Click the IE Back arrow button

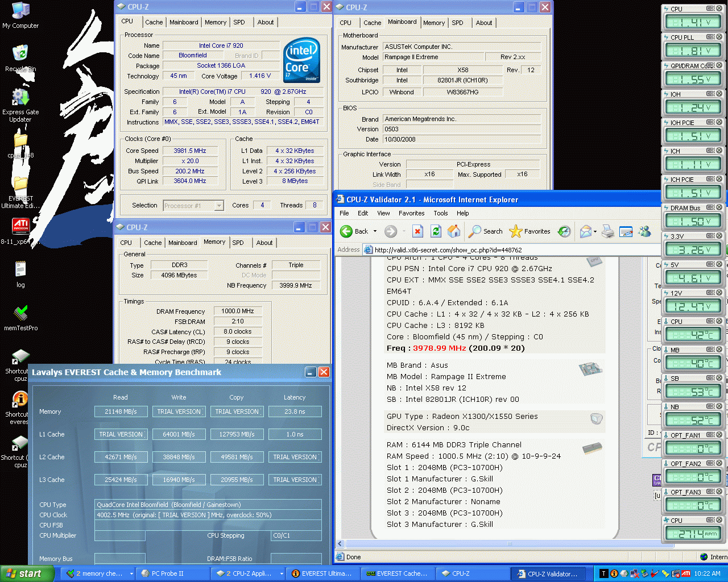coord(354,231)
